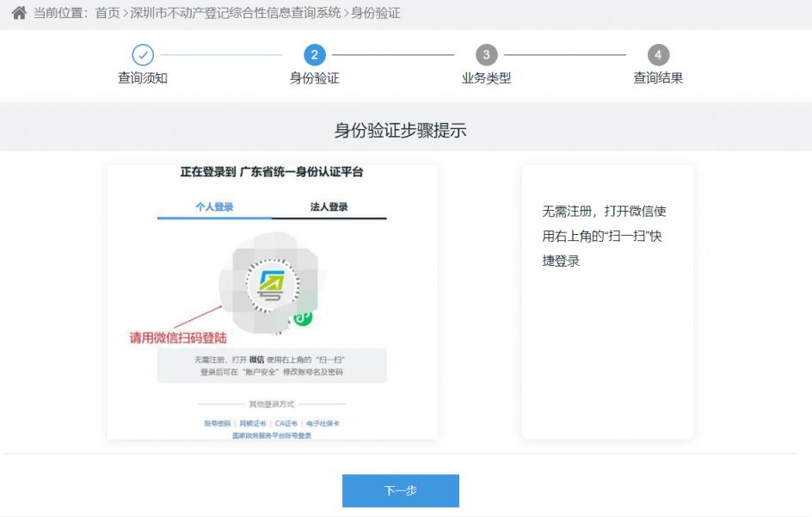Click the logo at QR code center
Screen dimensions: 812x517
tap(273, 286)
